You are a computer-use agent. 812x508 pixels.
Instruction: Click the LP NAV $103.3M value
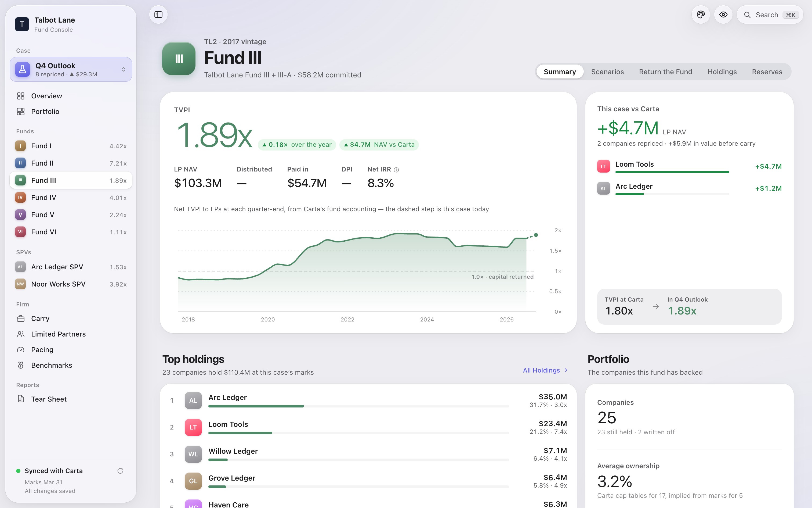click(198, 183)
